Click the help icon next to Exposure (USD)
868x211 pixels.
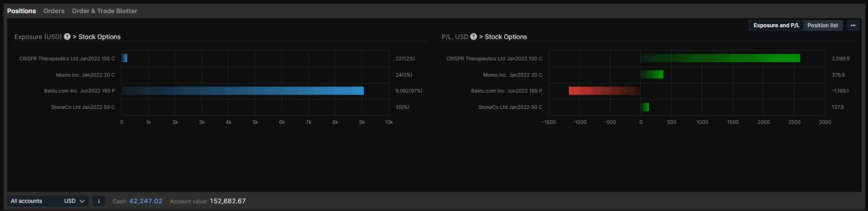click(x=67, y=37)
